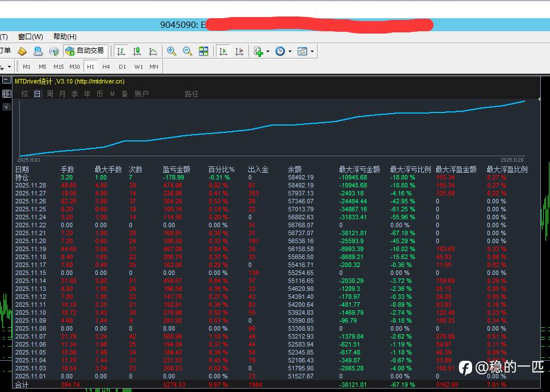The image size is (550, 392).
Task: Open the 帮助(H) menu
Action: 65,37
